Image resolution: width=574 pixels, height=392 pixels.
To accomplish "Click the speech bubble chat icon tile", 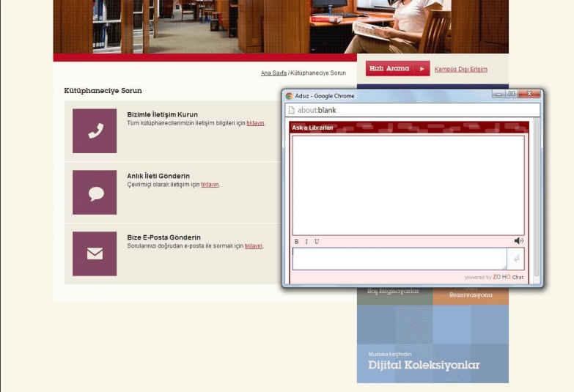I will 95,192.
